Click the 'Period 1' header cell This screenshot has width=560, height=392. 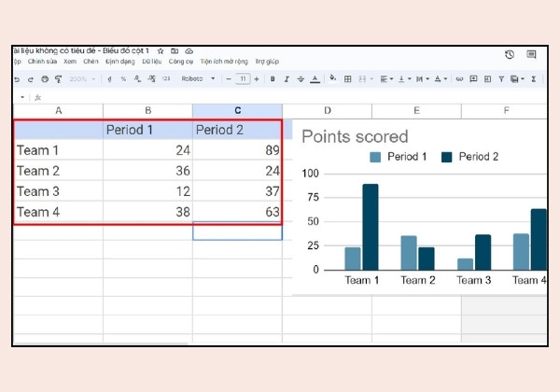click(147, 130)
